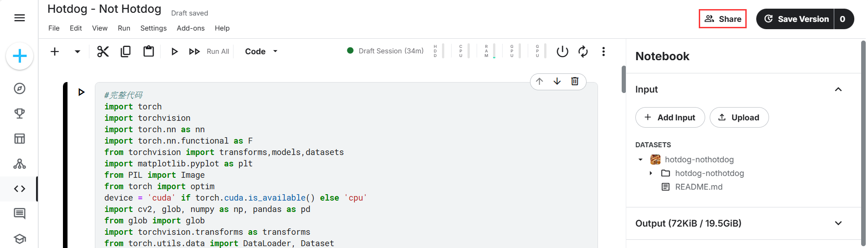Paste cell using the clipboard icon
The image size is (868, 248).
149,52
